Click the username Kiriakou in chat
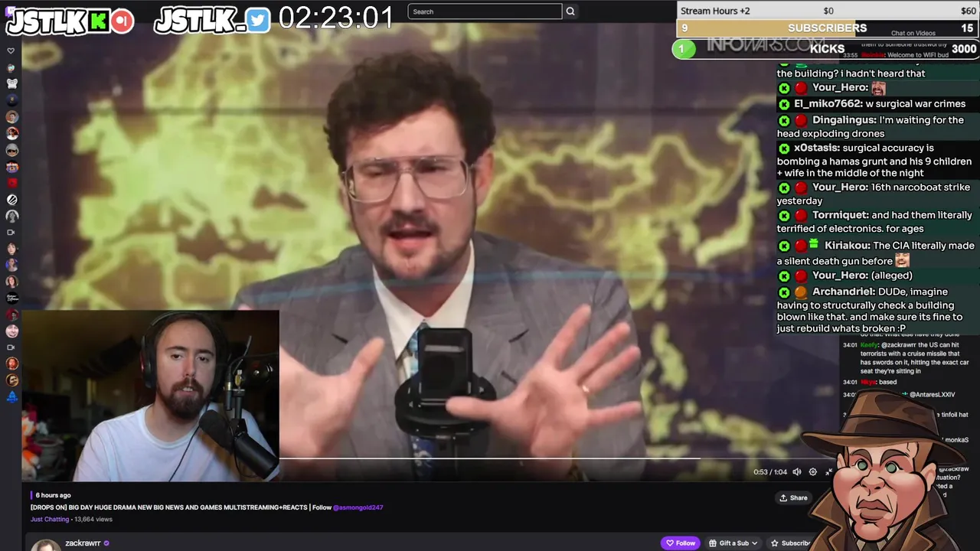The width and height of the screenshot is (980, 551). point(848,246)
